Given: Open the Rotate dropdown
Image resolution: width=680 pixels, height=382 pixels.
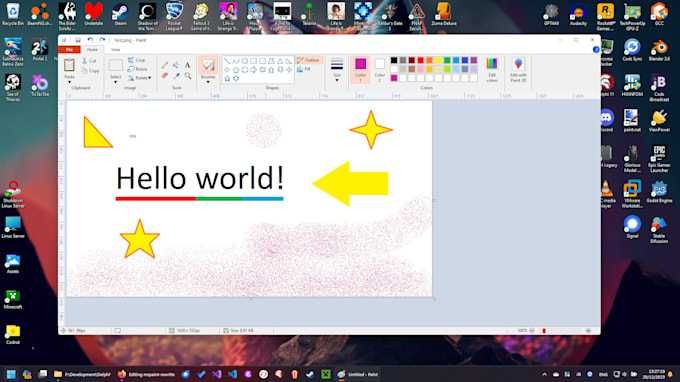Looking at the screenshot, I should point(140,78).
